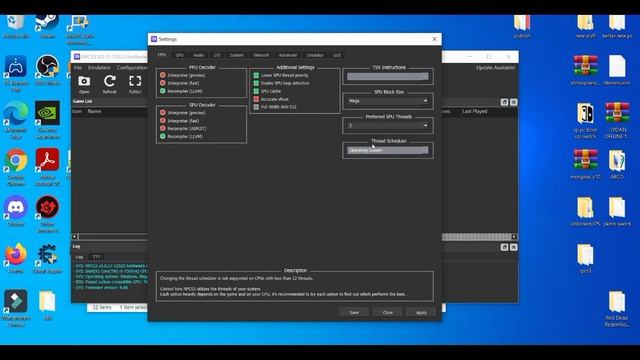The width and height of the screenshot is (640, 360).
Task: Open the rpcs3 folder on desktop
Action: 585,258
